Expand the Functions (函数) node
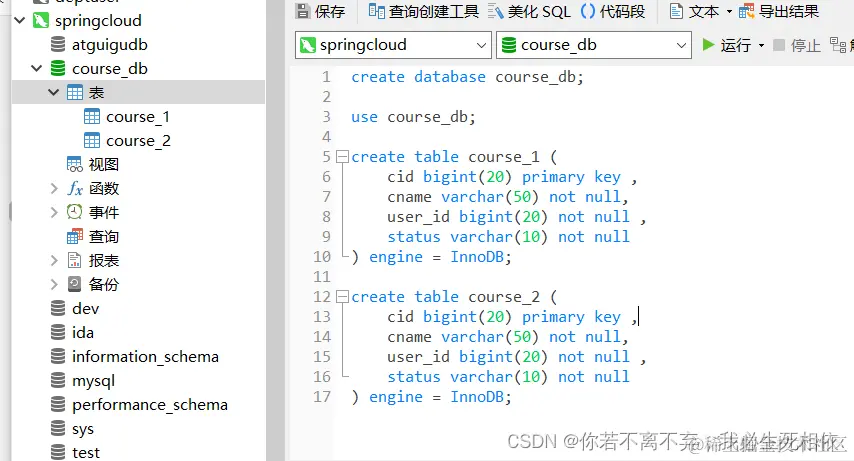This screenshot has height=461, width=854. [54, 189]
